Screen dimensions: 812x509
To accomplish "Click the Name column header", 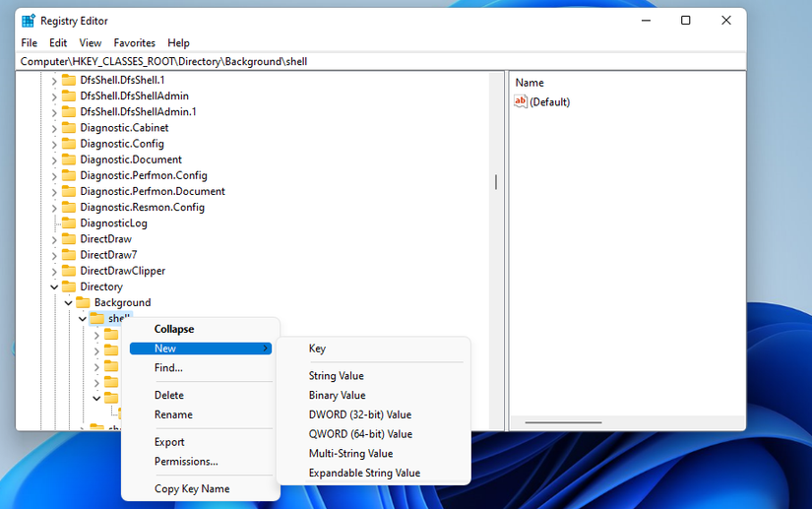I will pos(530,83).
